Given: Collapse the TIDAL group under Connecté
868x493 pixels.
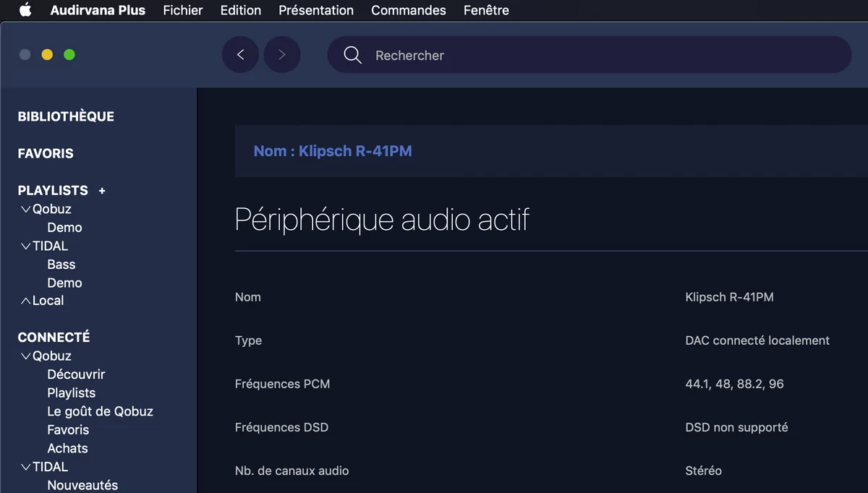Looking at the screenshot, I should [x=26, y=468].
